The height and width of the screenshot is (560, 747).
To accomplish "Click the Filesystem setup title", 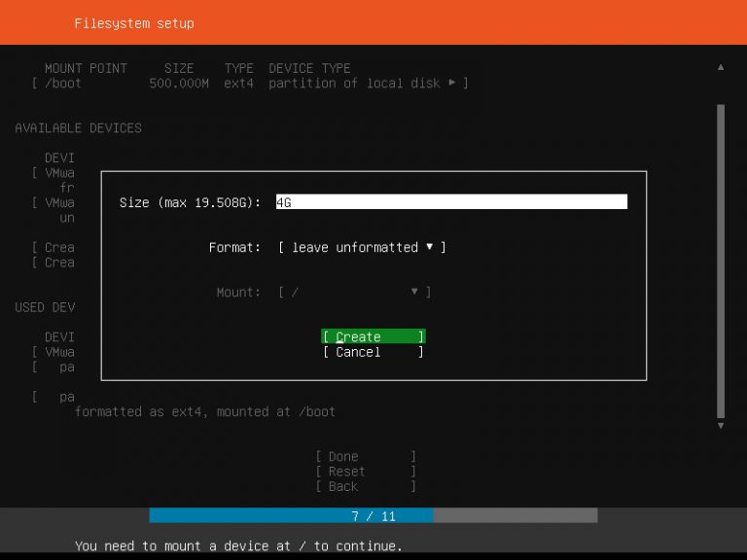I will click(134, 23).
